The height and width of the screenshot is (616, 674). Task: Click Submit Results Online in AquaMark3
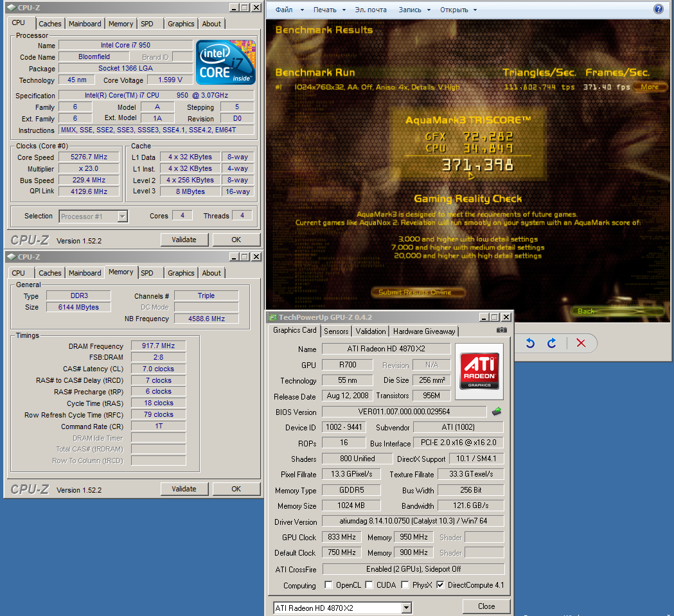418,292
